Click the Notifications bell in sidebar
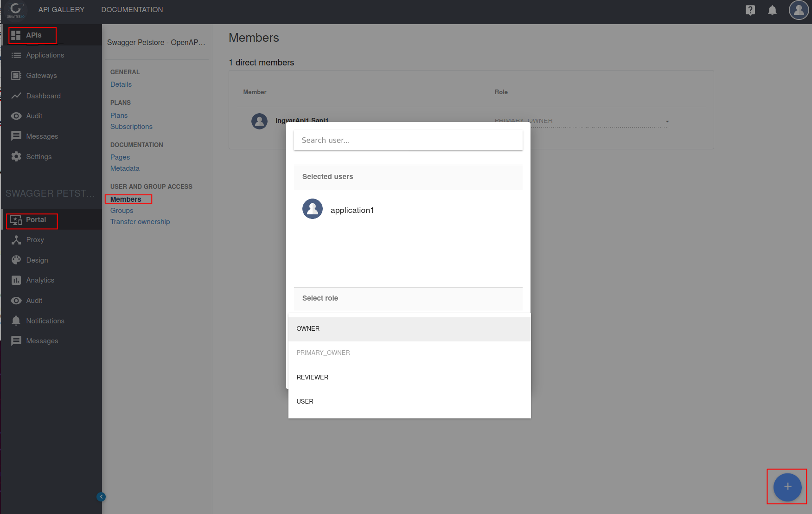Viewport: 812px width, 514px height. click(16, 321)
